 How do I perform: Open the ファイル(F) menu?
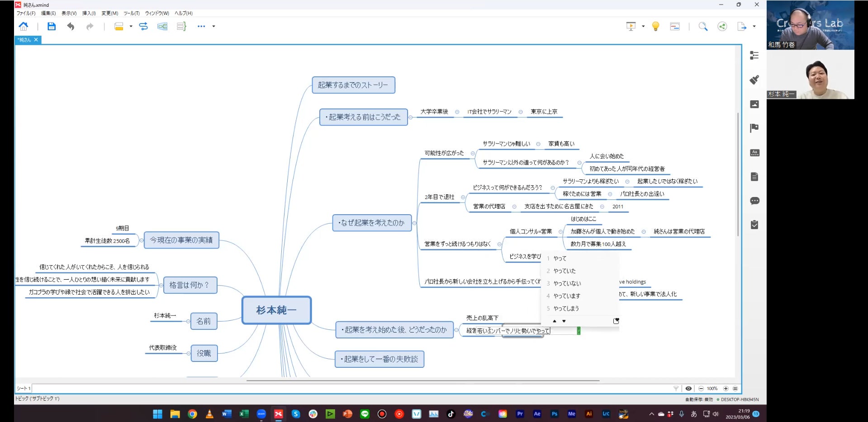pos(26,14)
